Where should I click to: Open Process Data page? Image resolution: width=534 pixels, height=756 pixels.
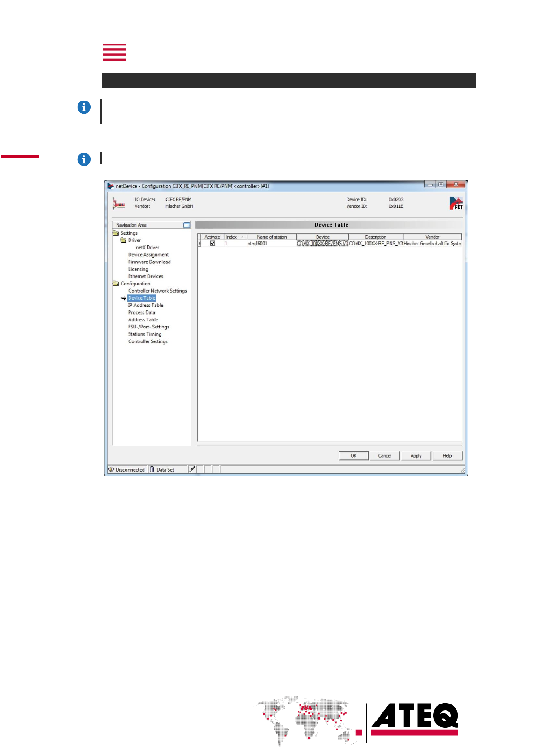142,312
